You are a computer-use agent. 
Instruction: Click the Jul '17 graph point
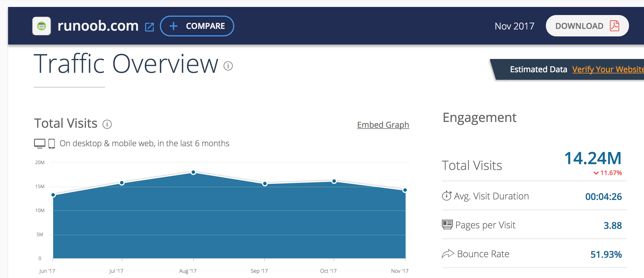pyautogui.click(x=122, y=183)
